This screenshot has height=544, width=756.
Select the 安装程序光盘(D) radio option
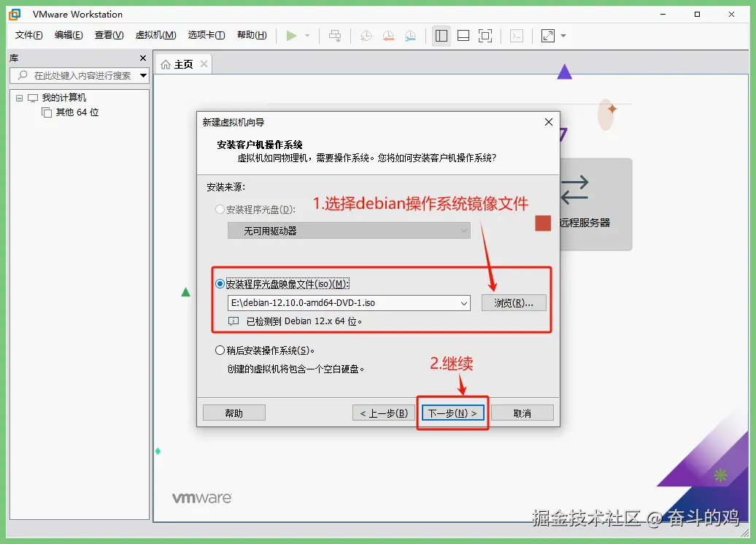pyautogui.click(x=220, y=210)
